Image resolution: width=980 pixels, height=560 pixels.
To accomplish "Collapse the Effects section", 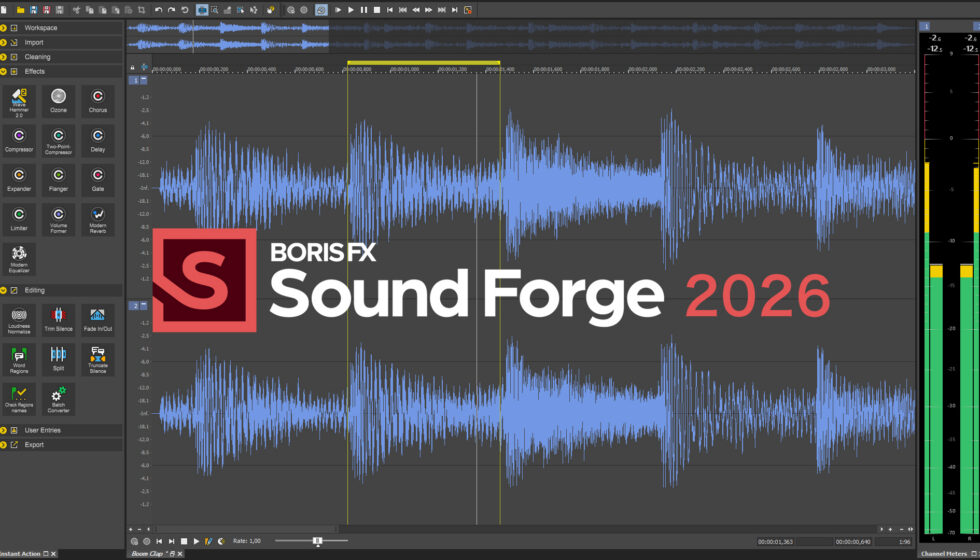I will point(61,71).
